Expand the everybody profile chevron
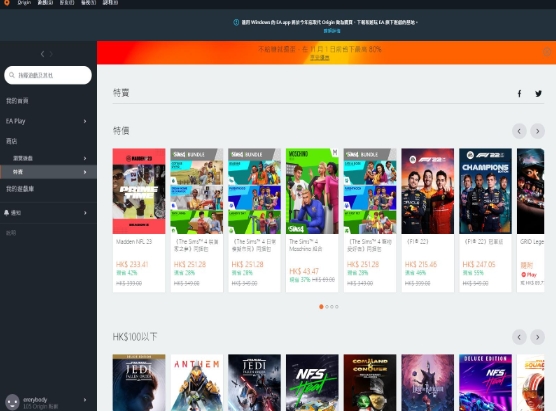Viewport: 556px width, 411px height. (85, 400)
